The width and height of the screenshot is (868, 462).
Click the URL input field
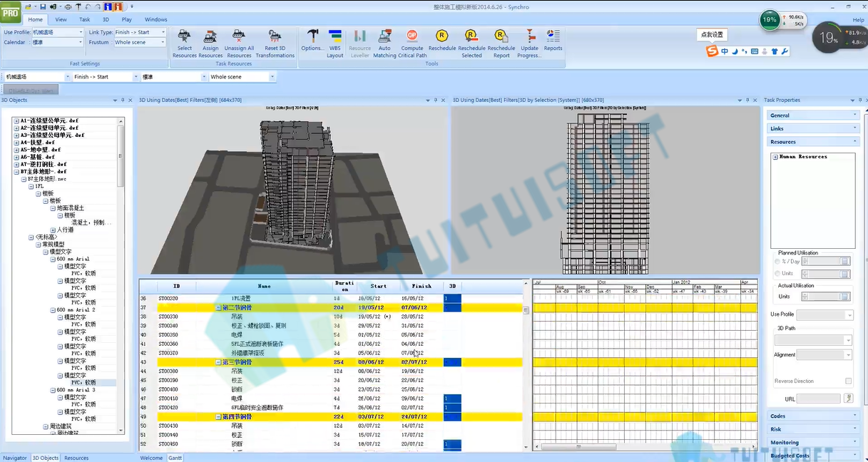coord(819,399)
